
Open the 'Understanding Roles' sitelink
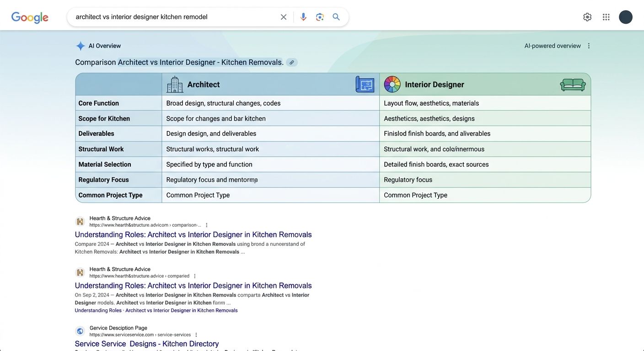[98, 310]
